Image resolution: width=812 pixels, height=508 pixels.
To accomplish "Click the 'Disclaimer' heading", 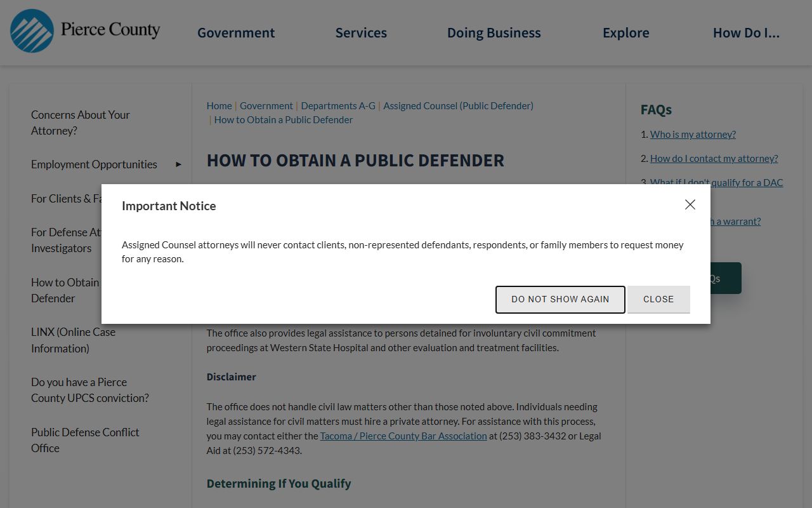I will [231, 377].
